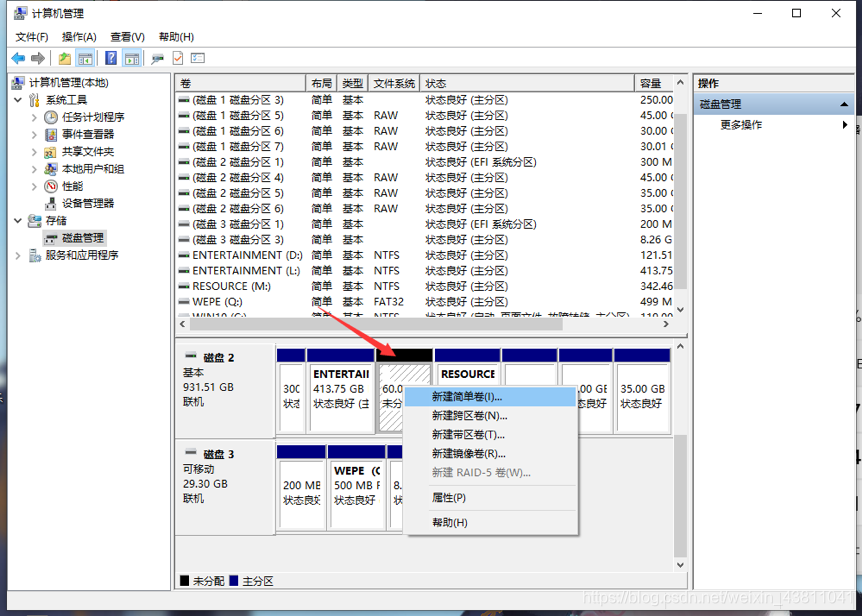The image size is (862, 616).
Task: Choose 新建跨区卷(N)... from context menu
Action: pyautogui.click(x=490, y=415)
